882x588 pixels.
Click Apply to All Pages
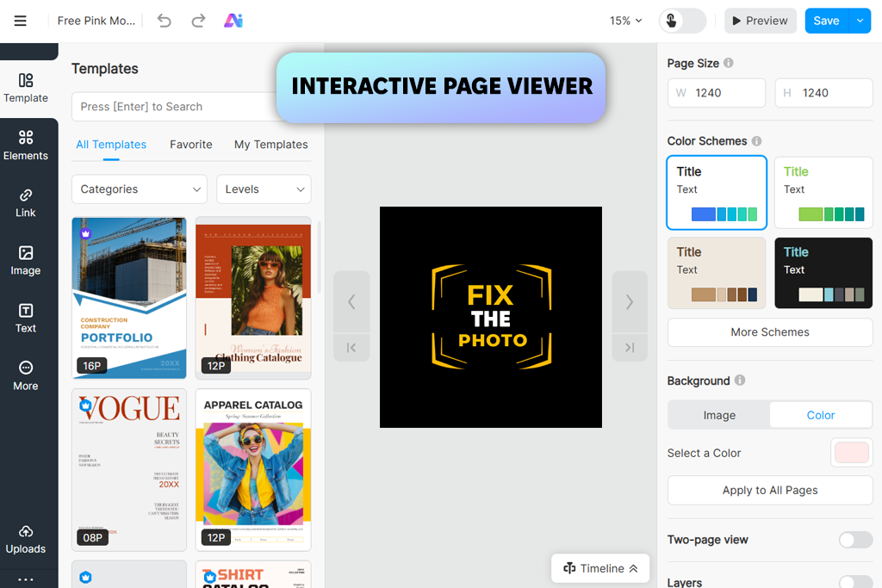(770, 490)
